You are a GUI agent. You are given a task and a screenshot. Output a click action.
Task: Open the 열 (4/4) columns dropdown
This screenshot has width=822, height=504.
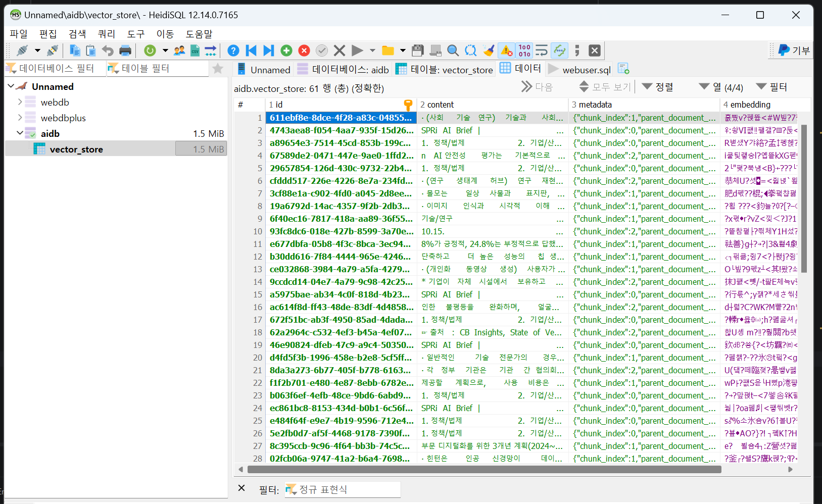[721, 87]
